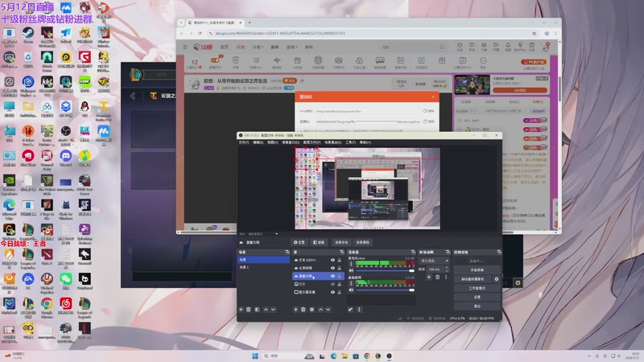Reload the Douyu page in Chrome
The image size is (644, 362).
200,33
